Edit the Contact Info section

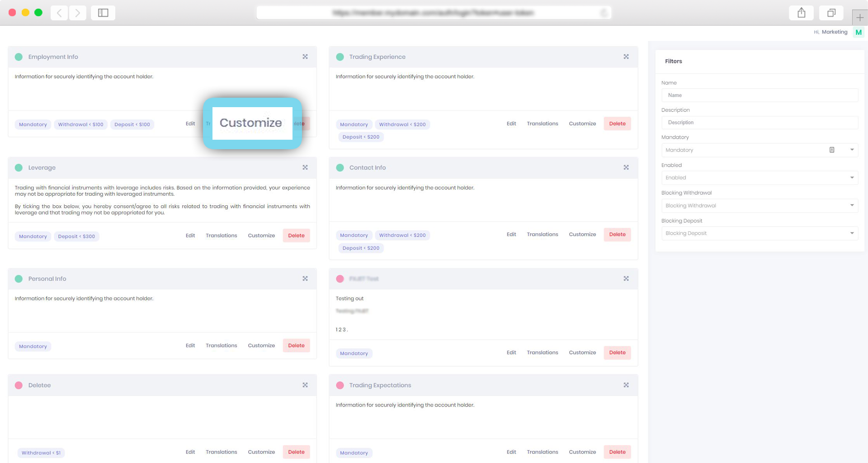[511, 235]
